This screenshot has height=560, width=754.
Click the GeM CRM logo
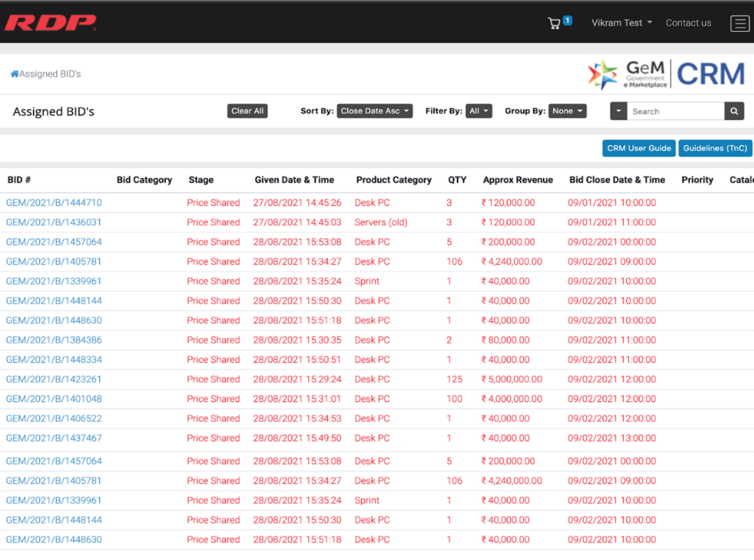[x=666, y=74]
